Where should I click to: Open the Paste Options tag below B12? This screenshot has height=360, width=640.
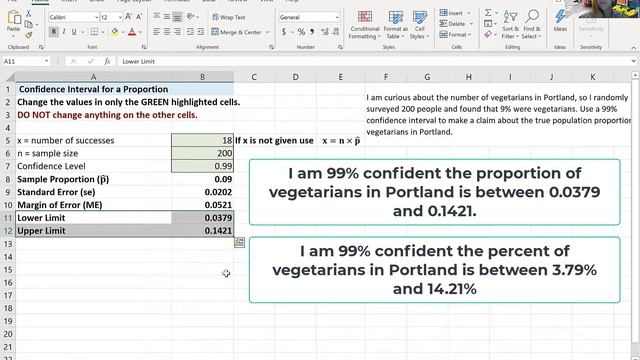[240, 242]
